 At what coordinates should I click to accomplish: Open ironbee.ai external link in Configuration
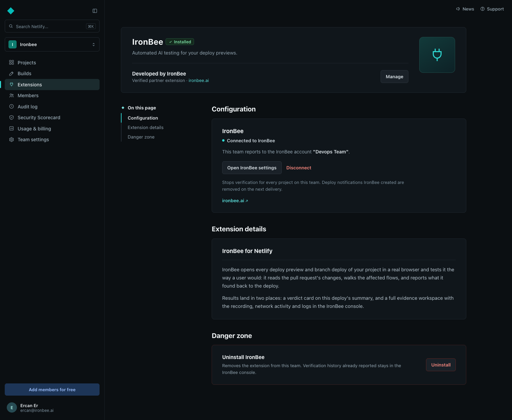click(235, 201)
